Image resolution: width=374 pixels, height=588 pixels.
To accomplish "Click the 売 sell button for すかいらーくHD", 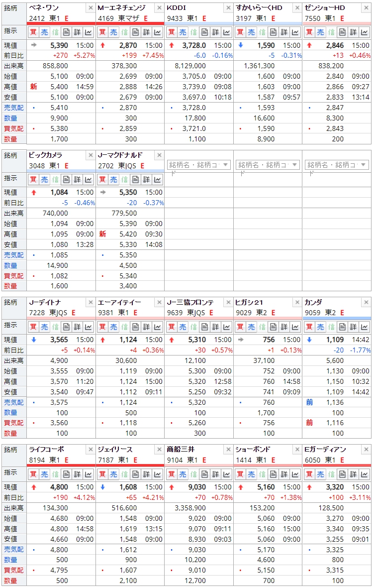I will point(252,32).
